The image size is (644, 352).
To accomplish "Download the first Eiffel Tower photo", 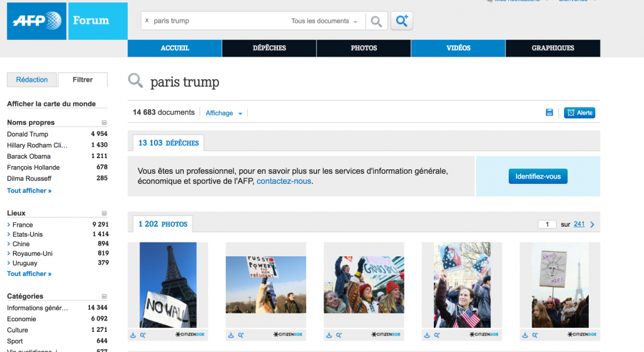I will [133, 335].
